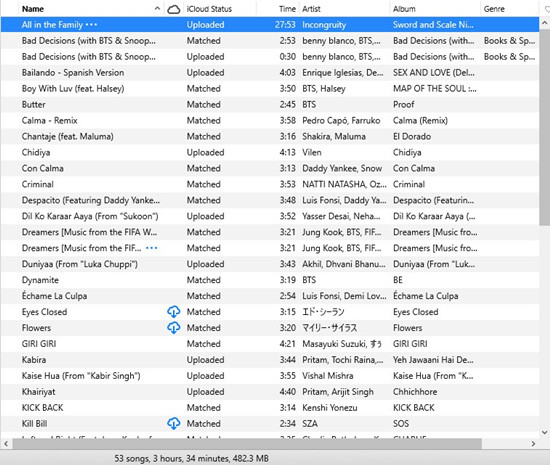The width and height of the screenshot is (550, 465).
Task: Click artist Pedro Capó, Farruko
Action: (x=341, y=120)
